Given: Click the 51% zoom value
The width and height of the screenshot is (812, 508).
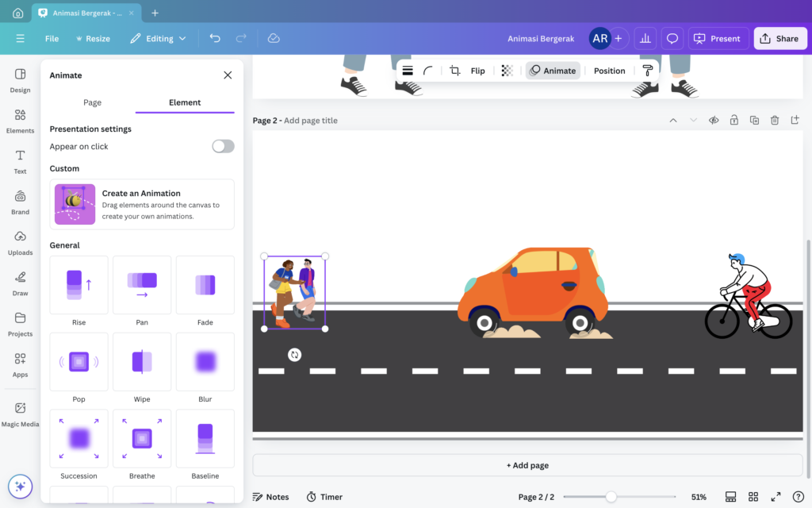Looking at the screenshot, I should coord(699,497).
